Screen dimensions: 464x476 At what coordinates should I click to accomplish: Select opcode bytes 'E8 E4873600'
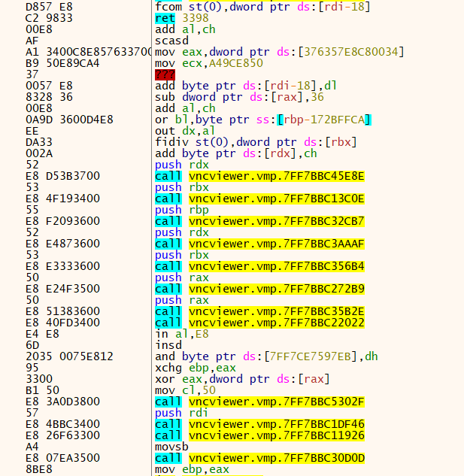(x=62, y=244)
